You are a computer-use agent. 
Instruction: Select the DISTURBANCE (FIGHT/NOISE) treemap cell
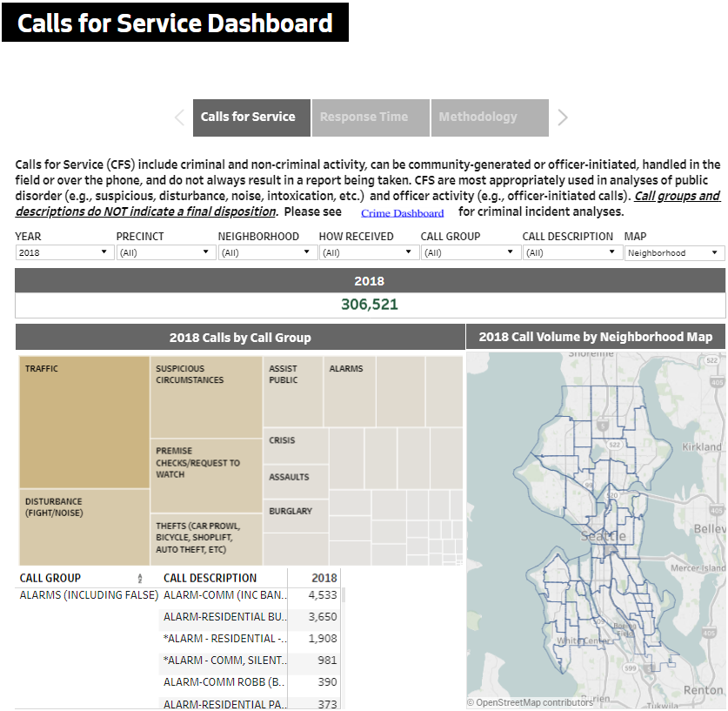[x=83, y=527]
